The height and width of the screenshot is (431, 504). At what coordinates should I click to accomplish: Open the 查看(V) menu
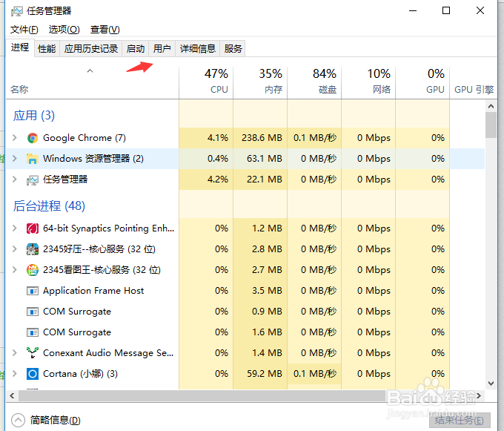(105, 30)
